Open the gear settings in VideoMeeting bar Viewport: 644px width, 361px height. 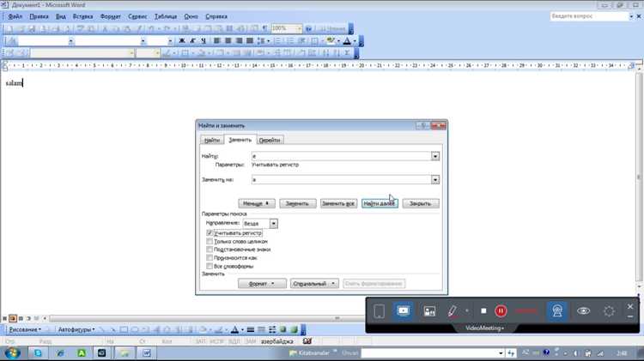pos(609,311)
